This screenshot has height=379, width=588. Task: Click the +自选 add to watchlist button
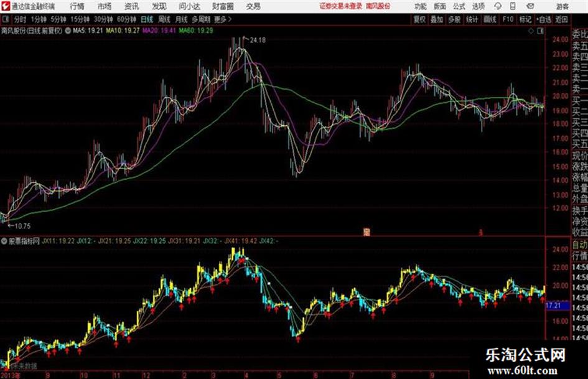544,19
